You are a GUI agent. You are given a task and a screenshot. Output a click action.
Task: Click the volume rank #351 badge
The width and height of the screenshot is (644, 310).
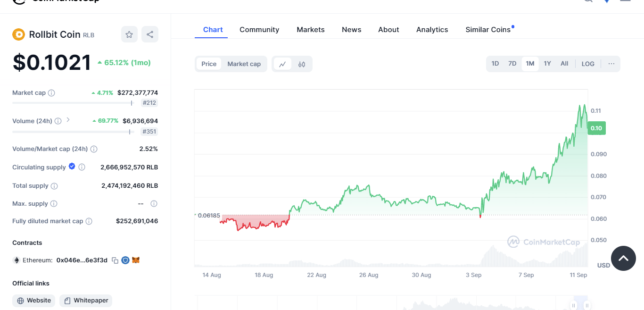(x=149, y=132)
